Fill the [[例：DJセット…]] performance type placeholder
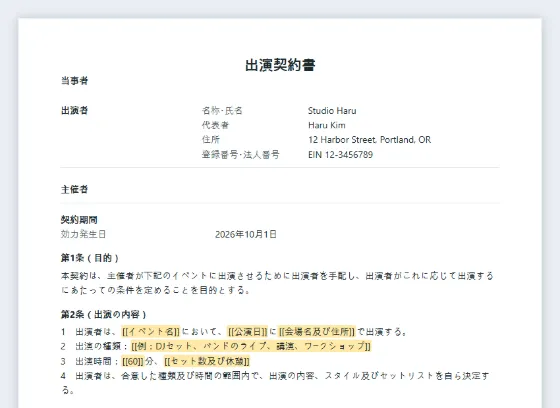 click(x=251, y=346)
